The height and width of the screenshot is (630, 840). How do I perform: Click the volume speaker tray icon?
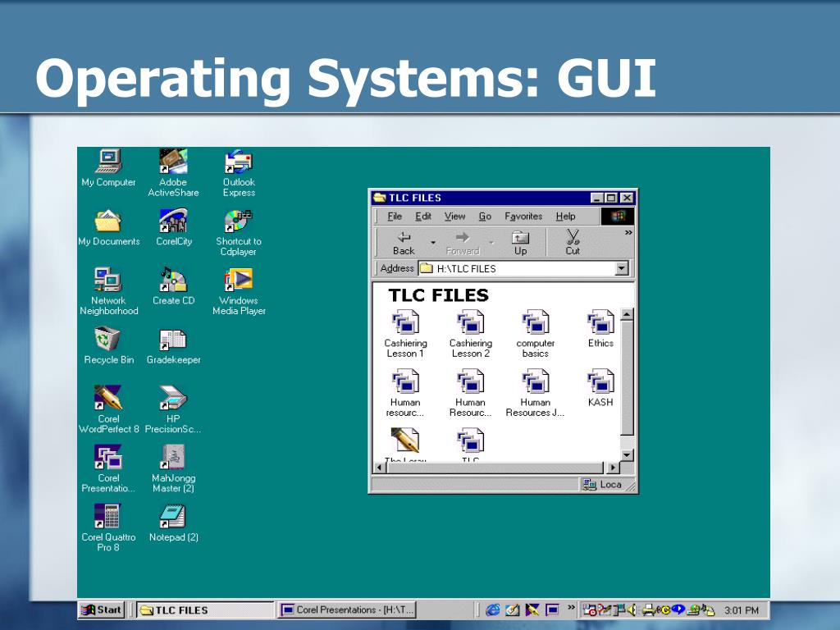pos(632,609)
